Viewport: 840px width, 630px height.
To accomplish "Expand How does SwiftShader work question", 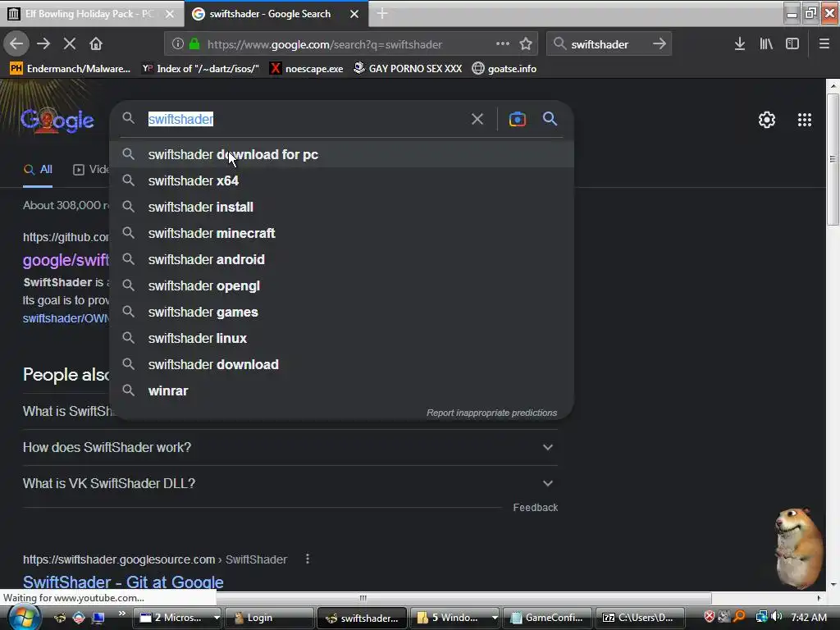I will click(x=290, y=447).
